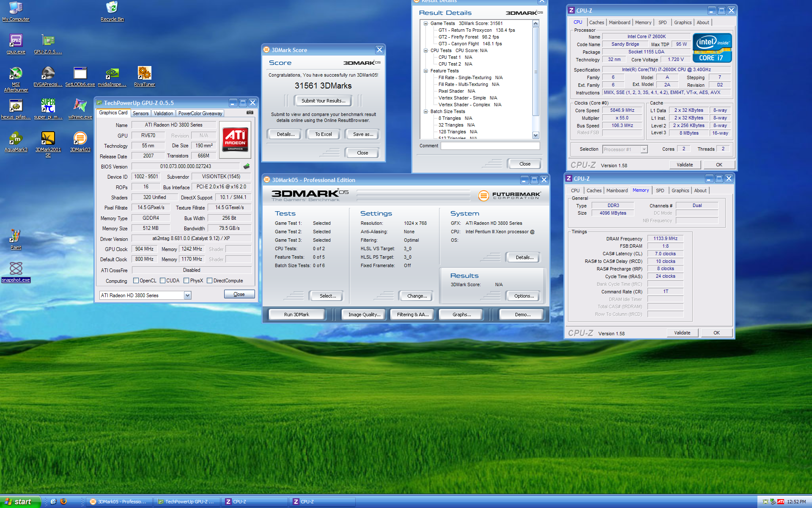This screenshot has width=812, height=508.
Task: Click the Graphs button in 3DMark05
Action: tap(461, 315)
